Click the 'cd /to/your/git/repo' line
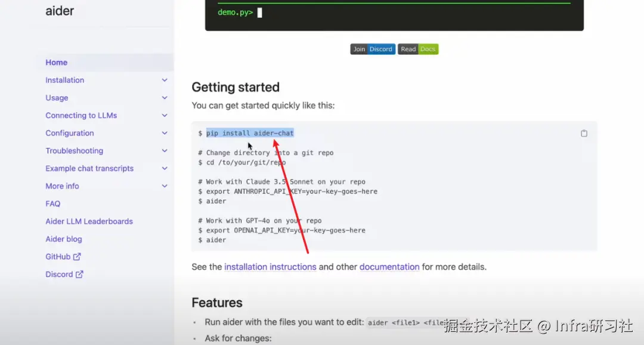The height and width of the screenshot is (345, 644). click(x=246, y=162)
